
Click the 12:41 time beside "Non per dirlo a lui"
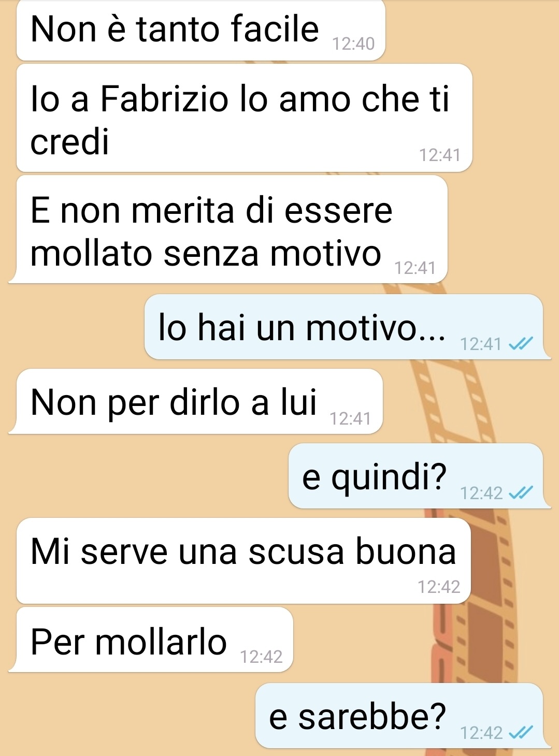350,418
